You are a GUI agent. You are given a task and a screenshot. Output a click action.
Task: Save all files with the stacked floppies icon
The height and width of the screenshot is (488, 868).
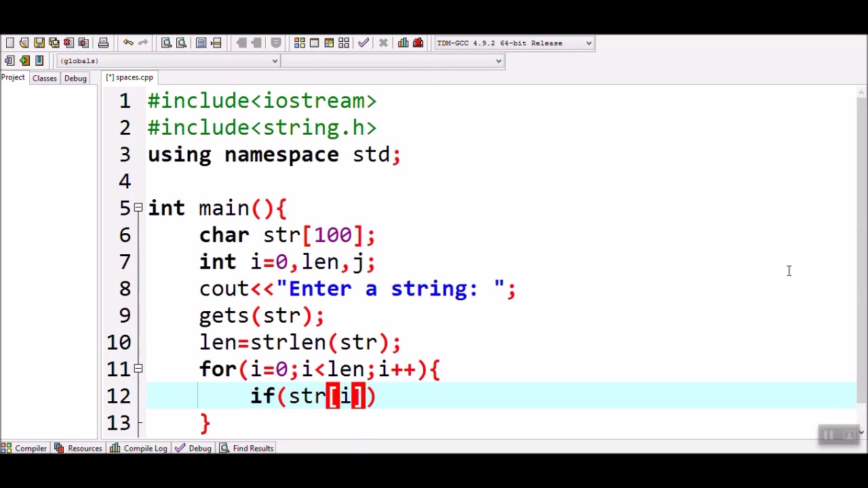54,43
